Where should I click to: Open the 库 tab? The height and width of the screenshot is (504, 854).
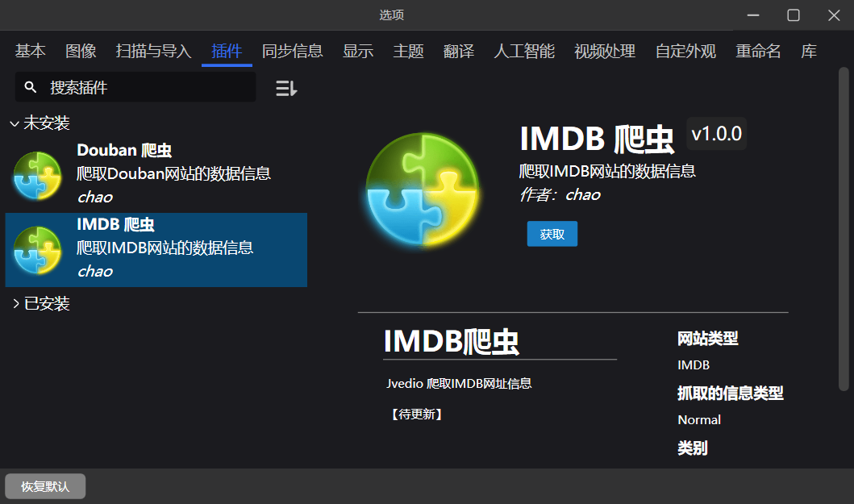[x=809, y=50]
